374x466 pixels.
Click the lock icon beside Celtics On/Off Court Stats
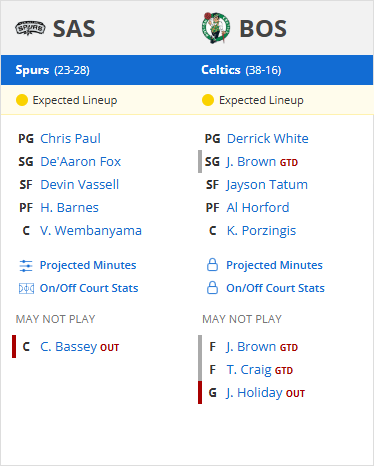click(x=212, y=288)
